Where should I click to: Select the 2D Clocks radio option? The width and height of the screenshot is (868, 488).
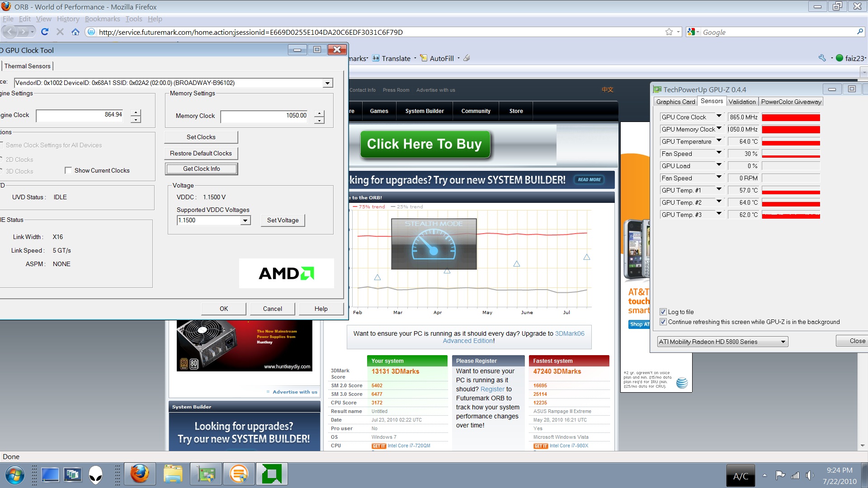coord(1,160)
